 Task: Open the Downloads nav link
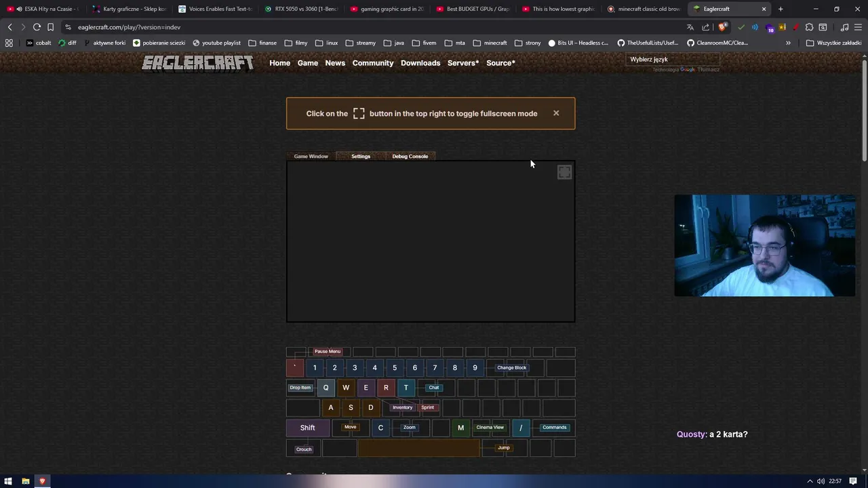pos(420,63)
